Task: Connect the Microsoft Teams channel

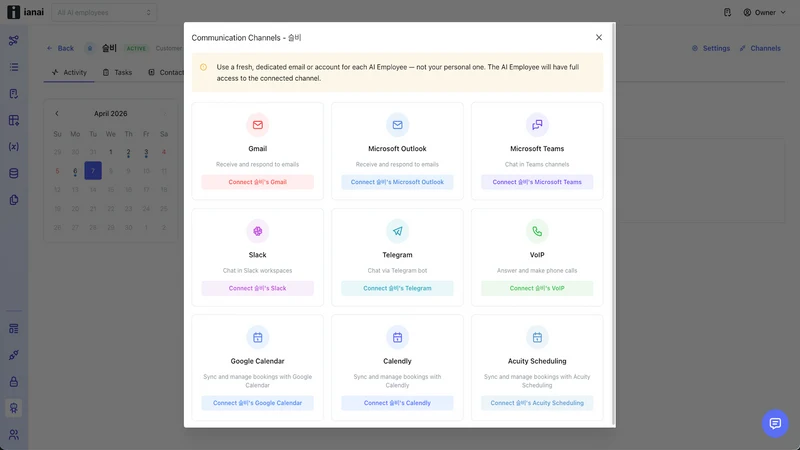Action: click(x=537, y=182)
